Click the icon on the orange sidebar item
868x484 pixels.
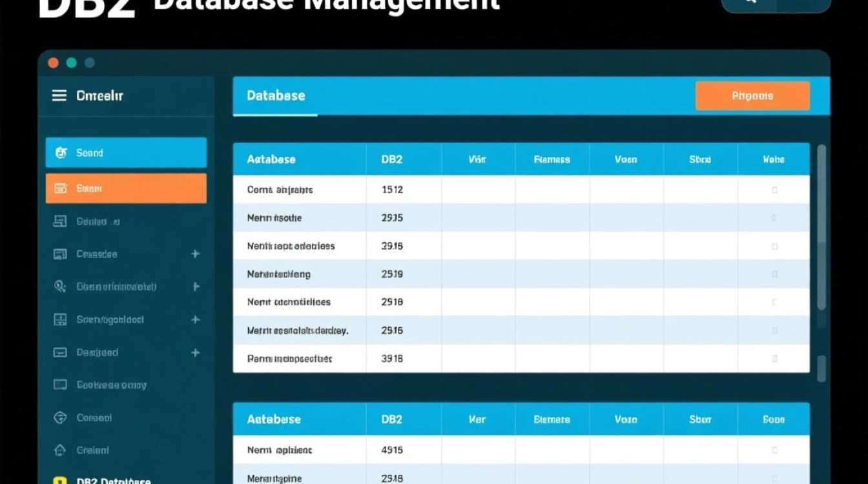point(61,189)
